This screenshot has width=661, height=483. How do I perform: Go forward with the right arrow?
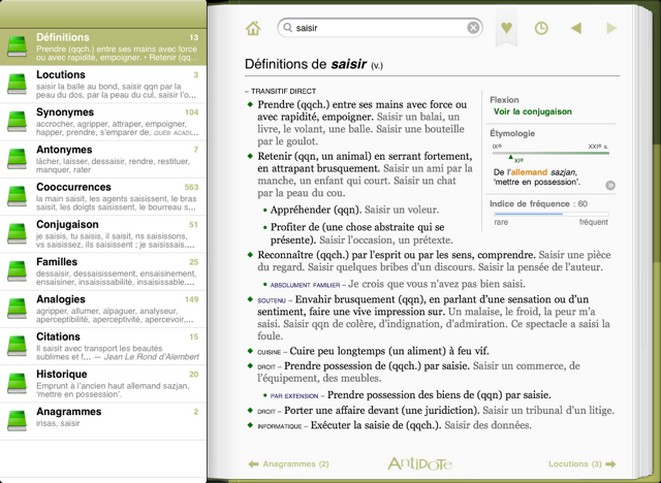point(611,28)
